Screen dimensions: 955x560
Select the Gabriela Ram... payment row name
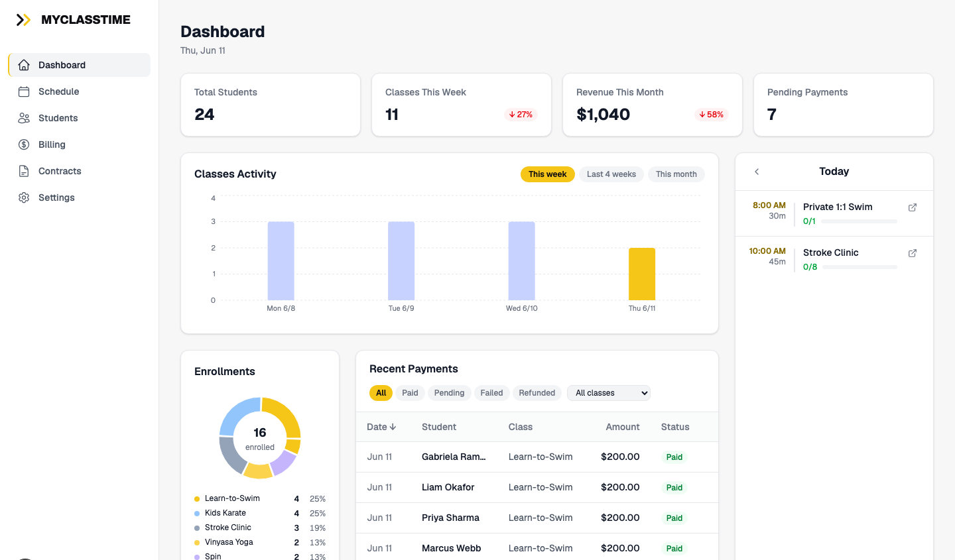pyautogui.click(x=454, y=457)
